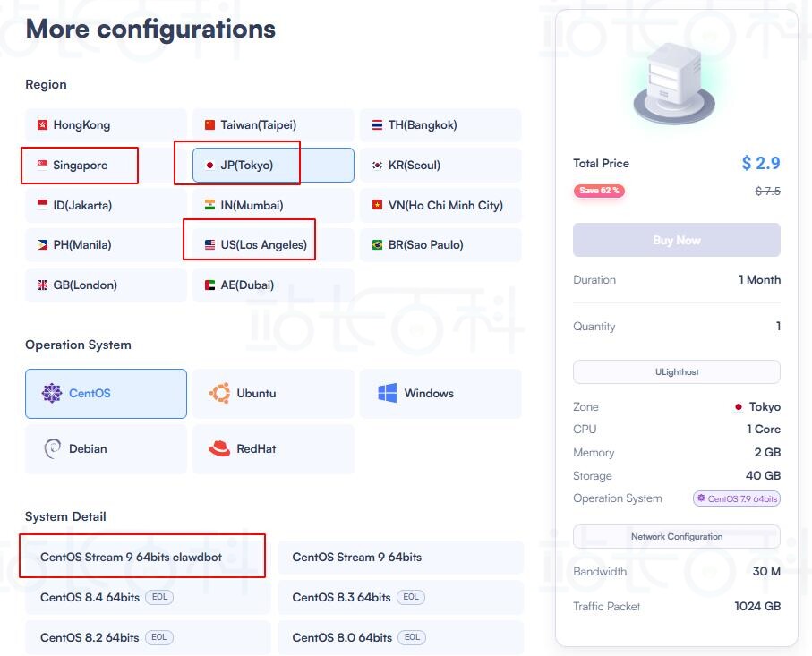Click the Buy Now button
Screen dimensions: 812x656
tap(676, 240)
